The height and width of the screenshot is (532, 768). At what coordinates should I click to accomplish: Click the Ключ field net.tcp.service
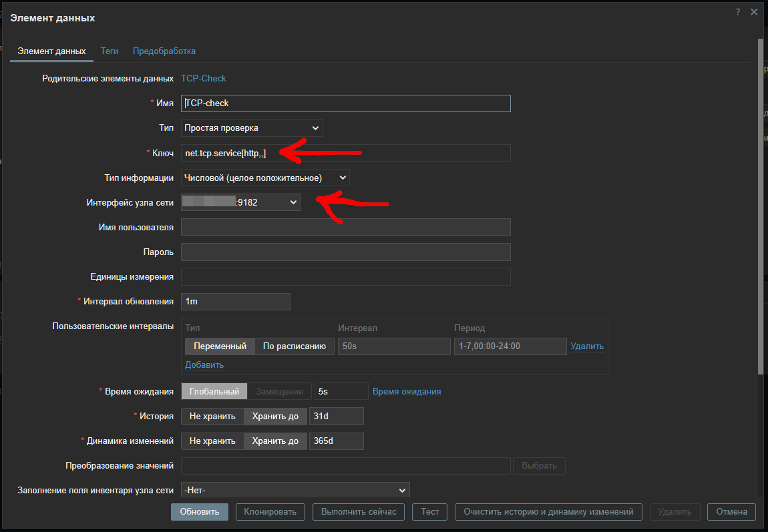tap(346, 153)
